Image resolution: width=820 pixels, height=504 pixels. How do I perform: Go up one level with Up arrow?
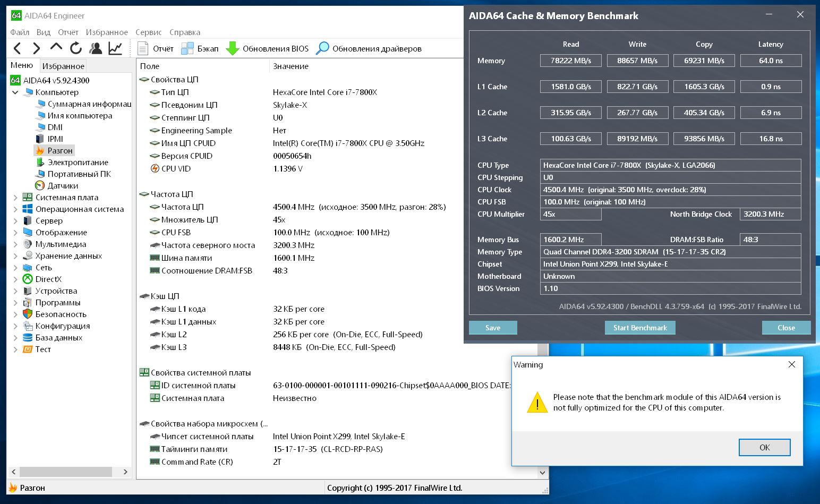56,48
